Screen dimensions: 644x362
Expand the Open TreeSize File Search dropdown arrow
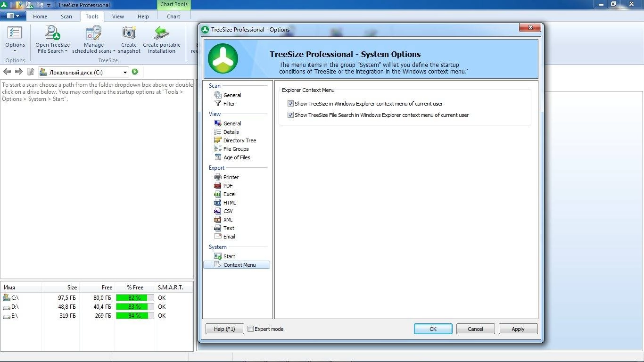(x=66, y=51)
